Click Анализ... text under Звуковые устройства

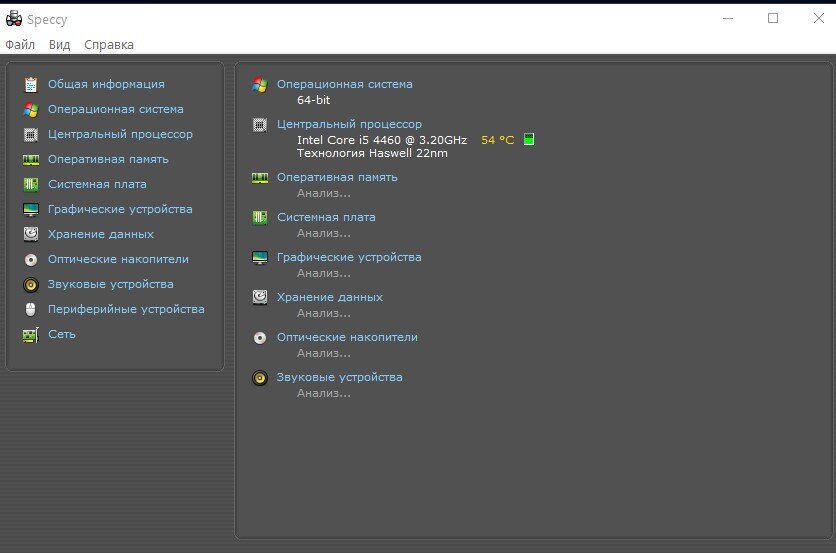click(x=324, y=394)
